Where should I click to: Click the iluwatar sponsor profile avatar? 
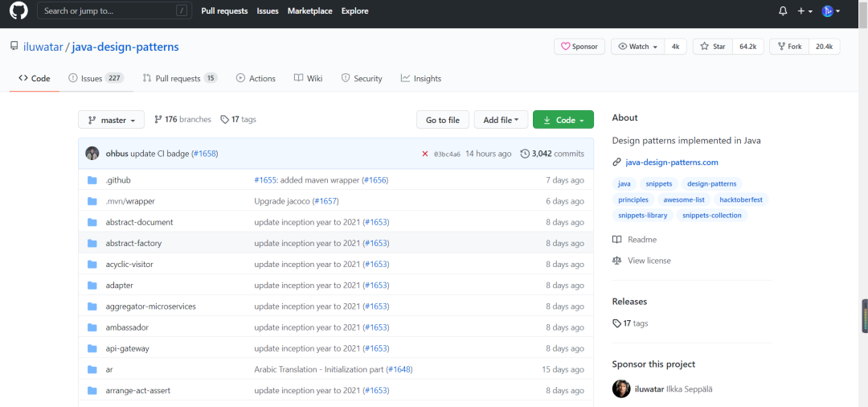point(621,388)
